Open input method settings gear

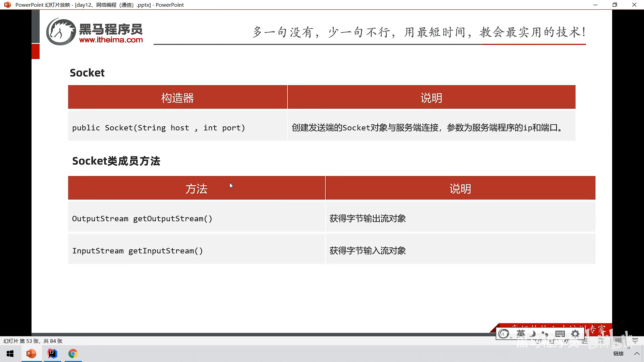[x=575, y=334]
